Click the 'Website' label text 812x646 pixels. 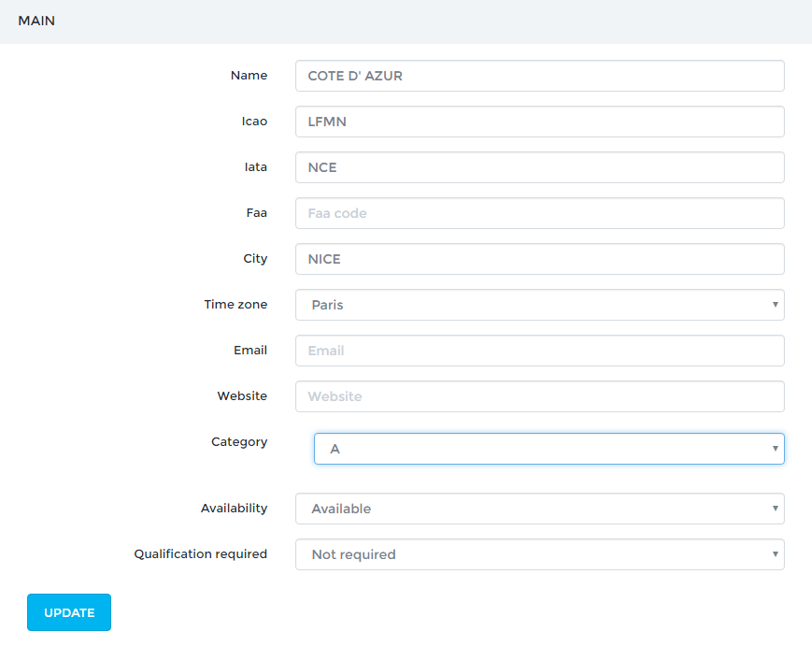click(x=242, y=396)
